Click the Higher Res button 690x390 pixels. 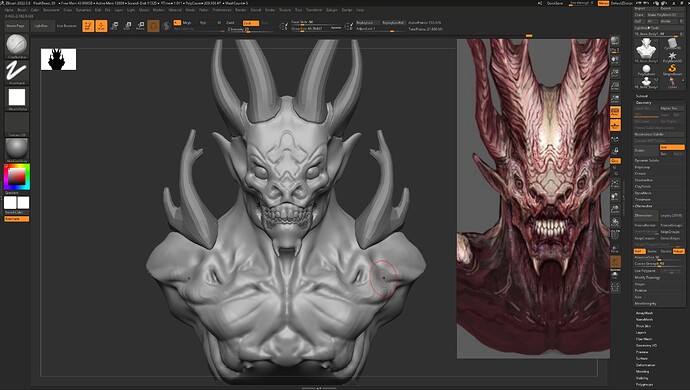(672, 108)
